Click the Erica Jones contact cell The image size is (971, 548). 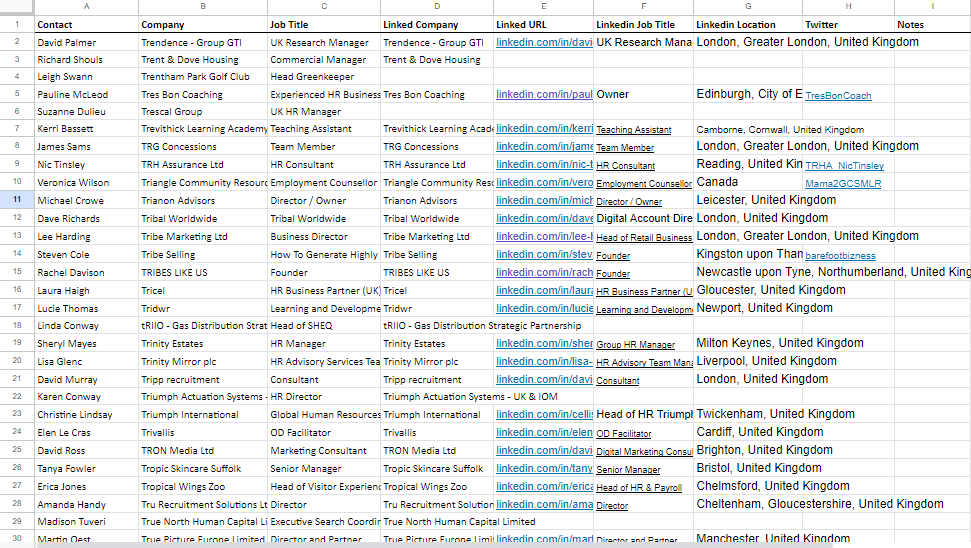(86, 487)
